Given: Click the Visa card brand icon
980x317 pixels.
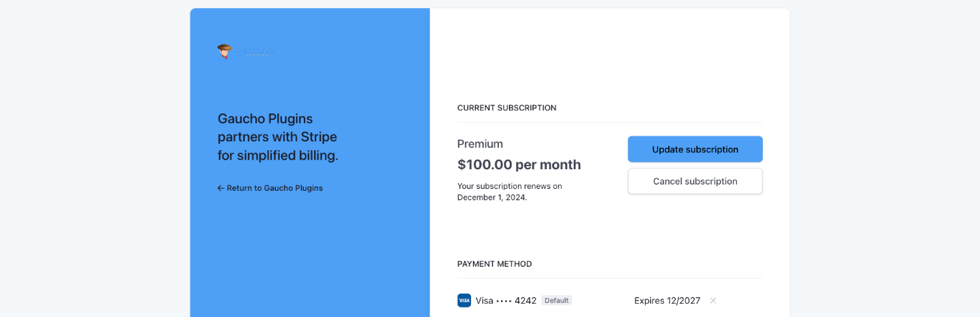Looking at the screenshot, I should click(x=464, y=301).
